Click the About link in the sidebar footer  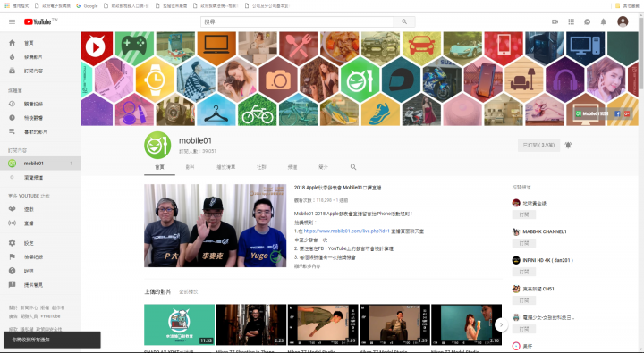(x=13, y=307)
